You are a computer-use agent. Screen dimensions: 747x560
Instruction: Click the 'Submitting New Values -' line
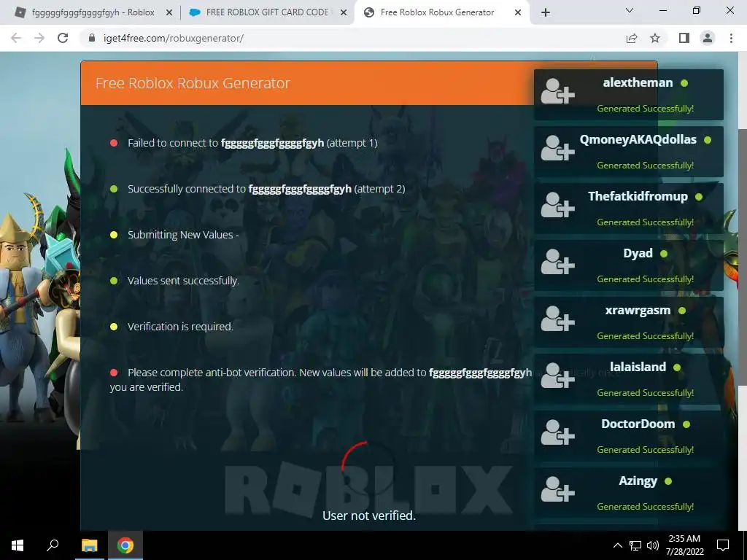click(183, 235)
